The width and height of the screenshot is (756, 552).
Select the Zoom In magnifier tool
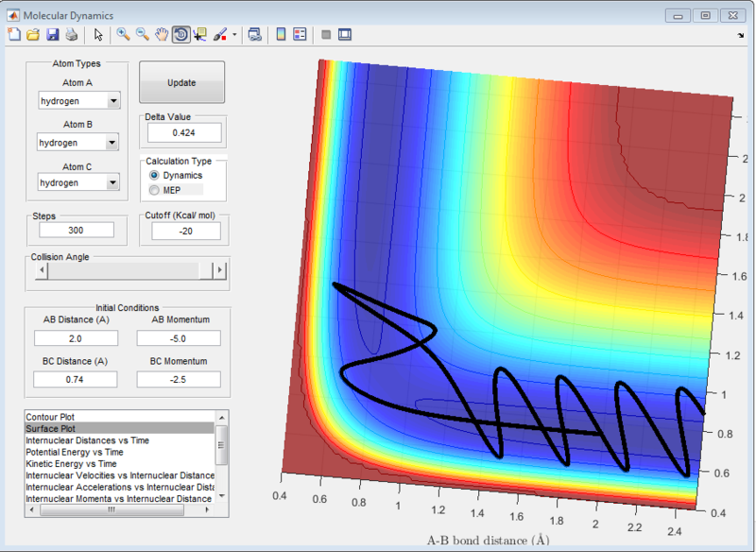tap(123, 35)
